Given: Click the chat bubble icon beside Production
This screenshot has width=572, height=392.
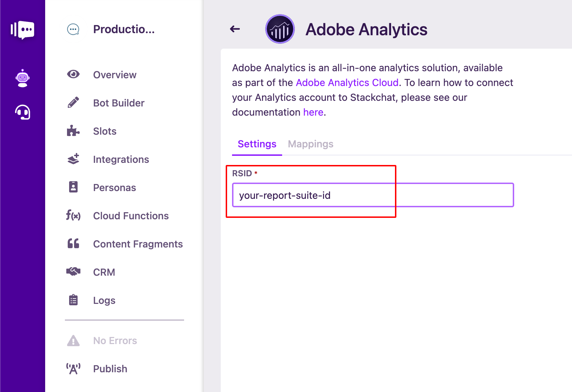Looking at the screenshot, I should 73,29.
